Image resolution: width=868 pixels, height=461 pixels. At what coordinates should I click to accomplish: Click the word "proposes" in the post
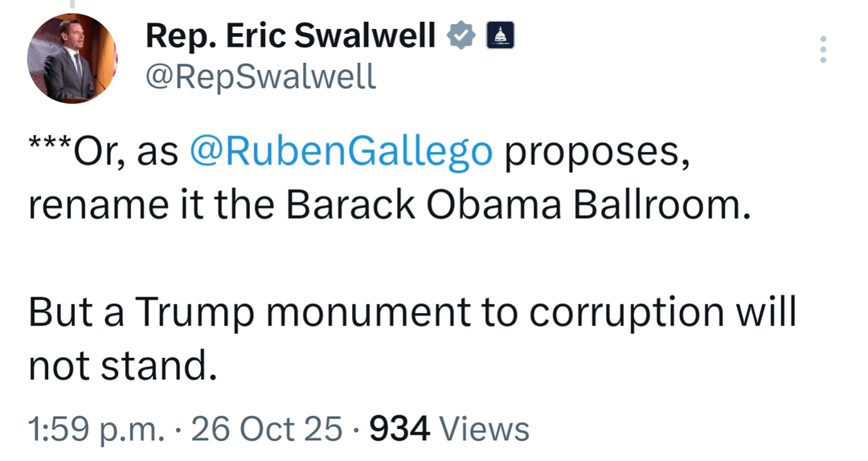pos(596,152)
